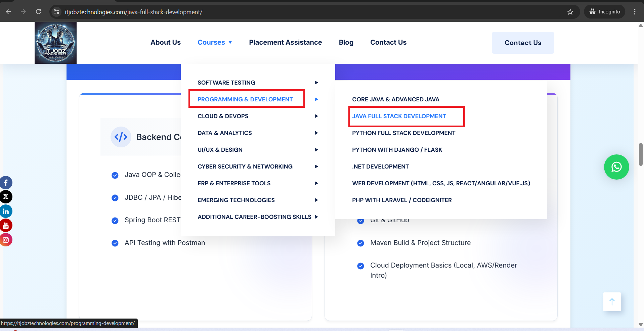Expand the Courses dropdown menu
Image resolution: width=644 pixels, height=331 pixels.
(215, 42)
